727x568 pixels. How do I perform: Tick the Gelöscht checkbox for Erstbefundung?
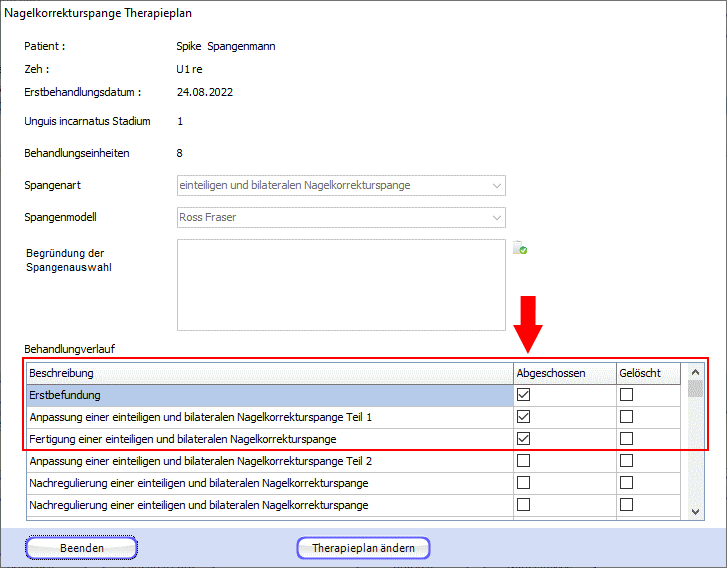click(x=627, y=395)
